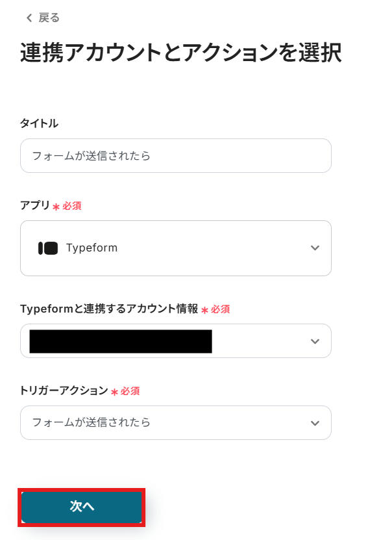392x540 pixels.
Task: Open the フォームが送信されたら trigger action combo box
Action: [x=162, y=423]
